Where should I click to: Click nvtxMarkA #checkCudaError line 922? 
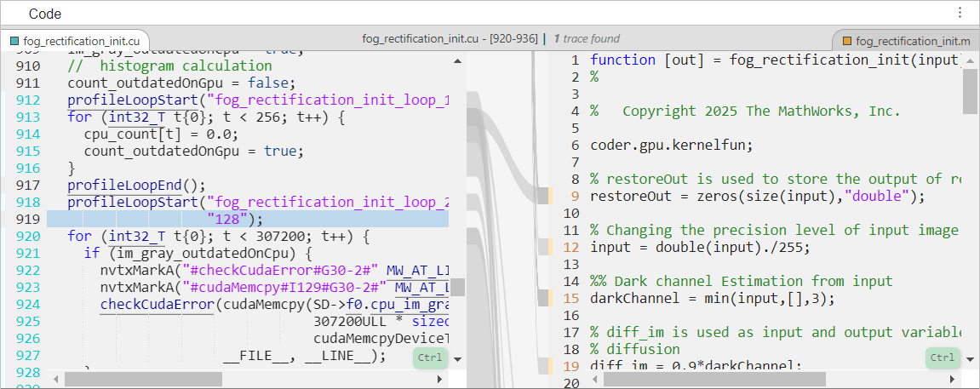[x=274, y=271]
